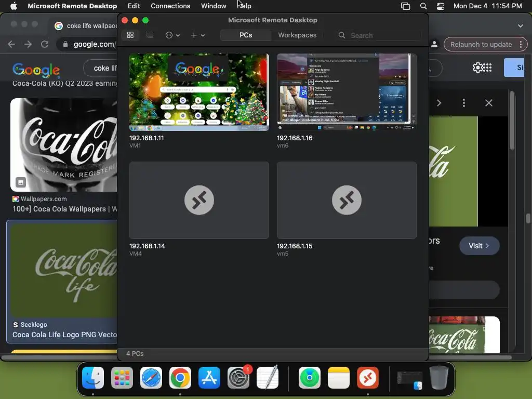Image resolution: width=532 pixels, height=399 pixels.
Task: Click the Chrome page vertical scrollbar
Action: pyautogui.click(x=528, y=219)
